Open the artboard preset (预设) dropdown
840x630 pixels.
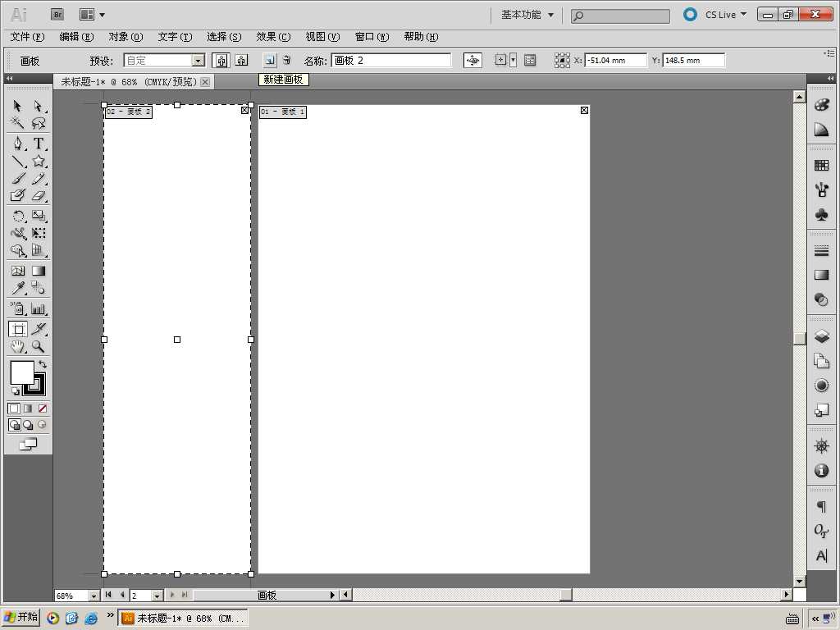[199, 61]
